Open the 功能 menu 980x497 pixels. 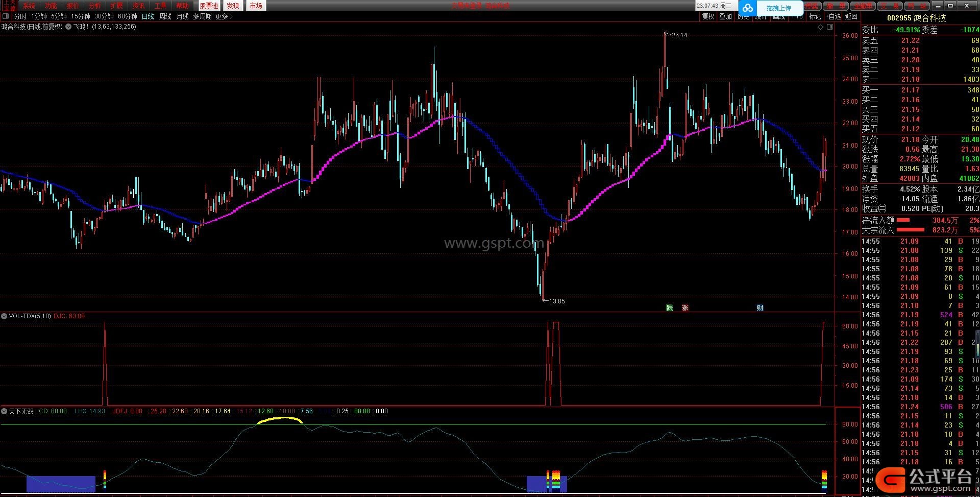click(51, 6)
